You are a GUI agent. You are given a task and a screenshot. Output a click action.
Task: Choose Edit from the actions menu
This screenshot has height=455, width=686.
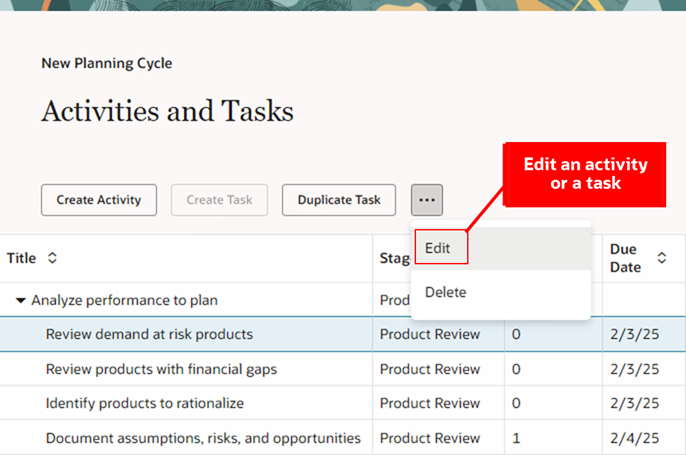[438, 247]
